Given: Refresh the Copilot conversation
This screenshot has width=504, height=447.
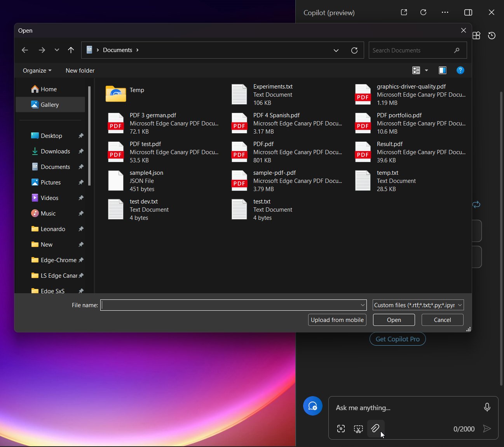Looking at the screenshot, I should [423, 12].
